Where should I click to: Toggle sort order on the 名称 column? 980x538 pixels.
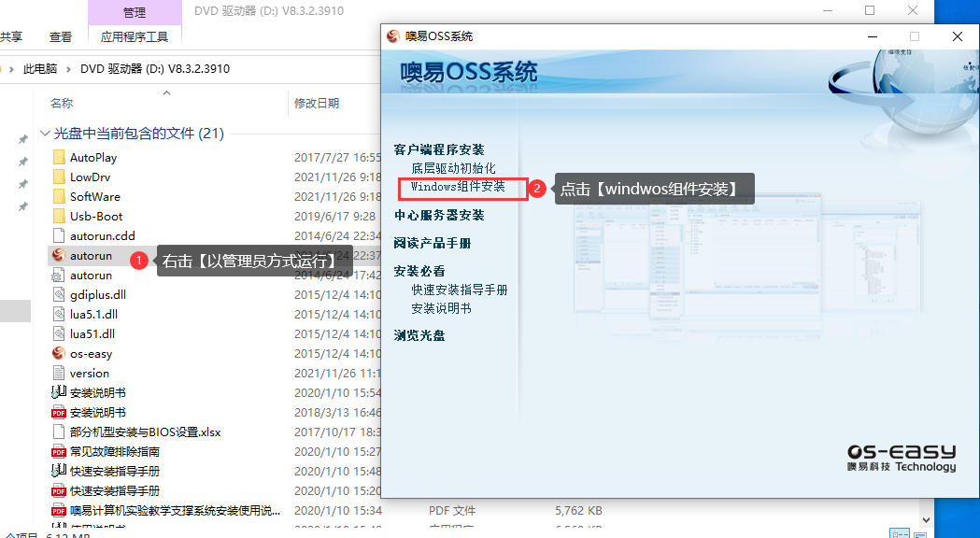[62, 103]
